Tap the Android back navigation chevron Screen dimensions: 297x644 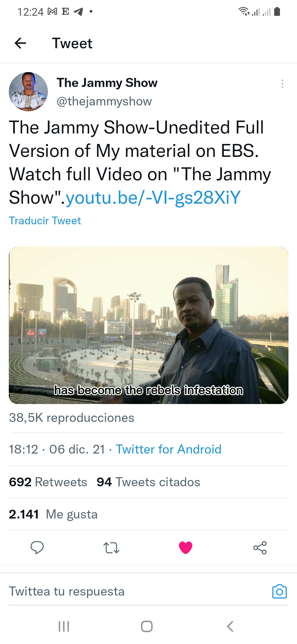[230, 626]
